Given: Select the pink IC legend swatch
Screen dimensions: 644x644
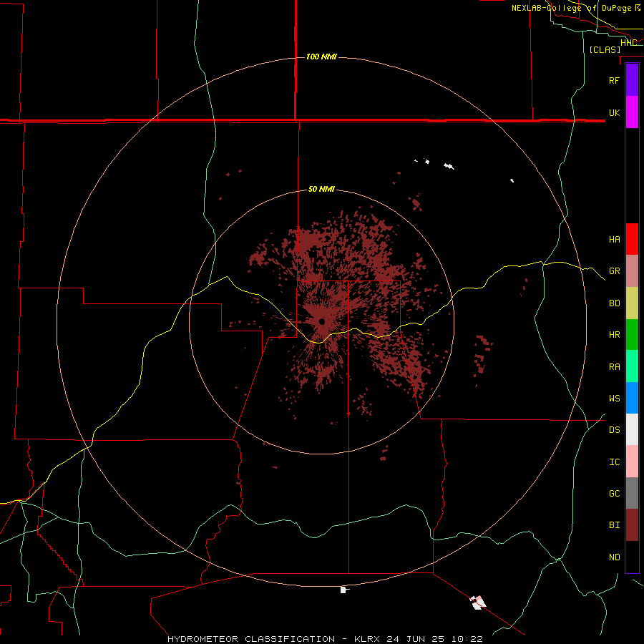Looking at the screenshot, I should coord(632,462).
